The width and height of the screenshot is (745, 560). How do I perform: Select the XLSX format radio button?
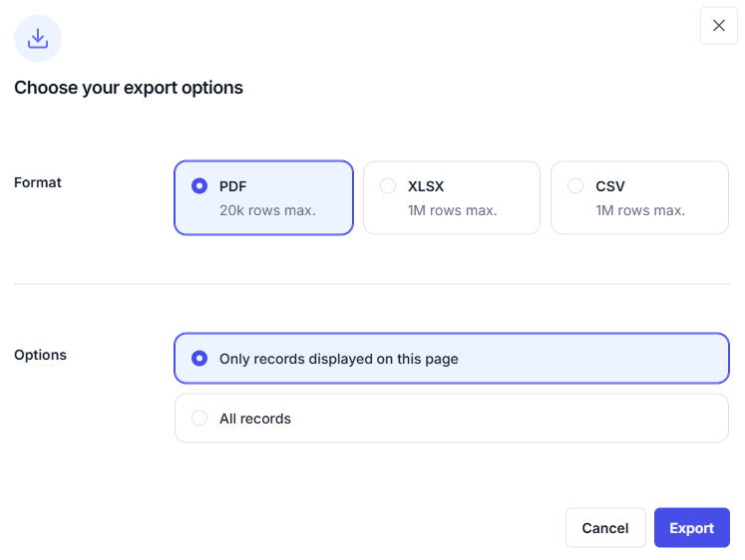pos(388,185)
